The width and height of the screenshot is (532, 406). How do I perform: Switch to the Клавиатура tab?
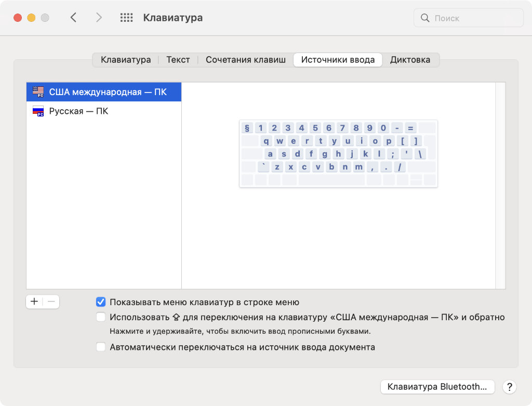[126, 60]
